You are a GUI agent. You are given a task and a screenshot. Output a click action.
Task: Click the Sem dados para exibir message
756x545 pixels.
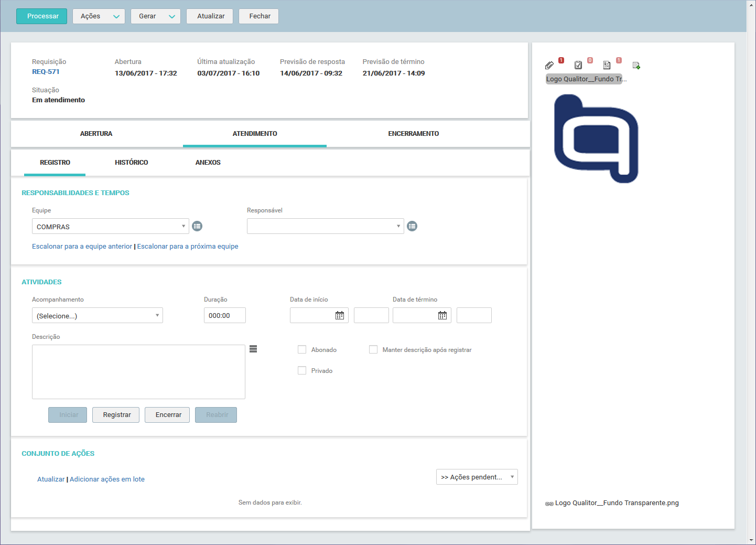[x=270, y=503]
